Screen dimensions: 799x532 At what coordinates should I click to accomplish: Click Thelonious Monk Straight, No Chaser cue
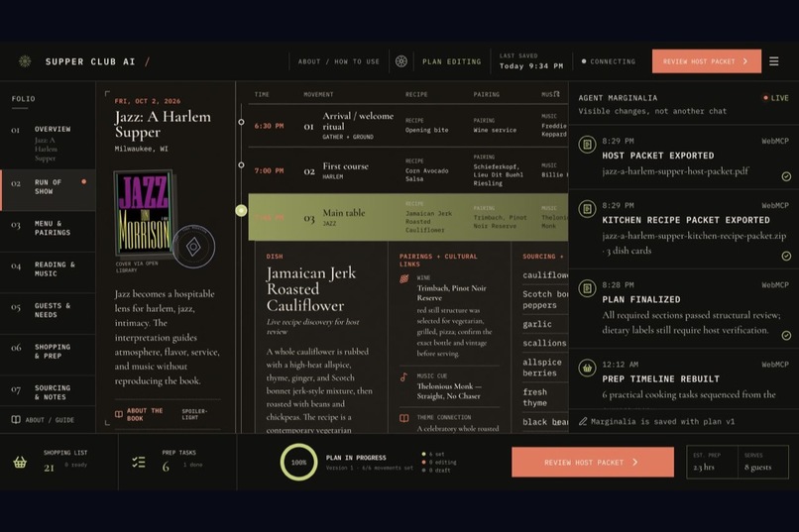pos(448,391)
